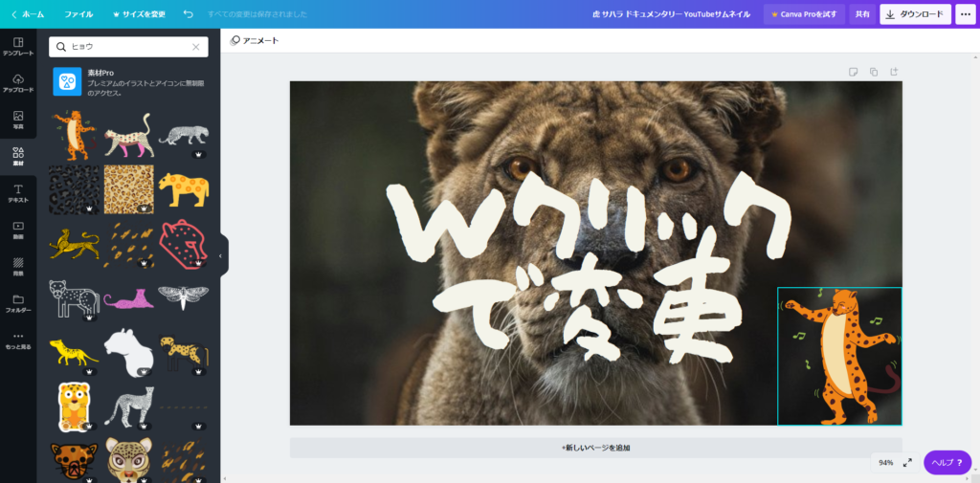The width and height of the screenshot is (980, 483).
Task: Open the サイズを変更 (Resize) menu
Action: click(x=139, y=14)
